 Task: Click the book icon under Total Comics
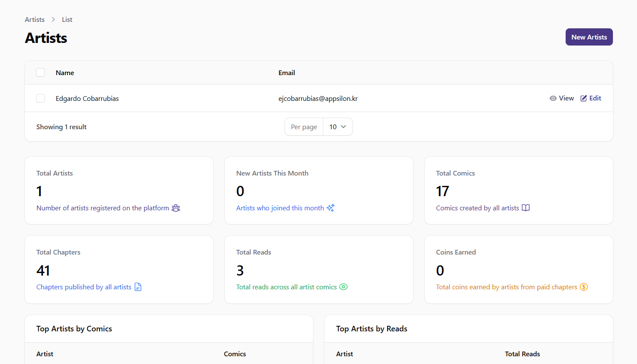tap(526, 208)
